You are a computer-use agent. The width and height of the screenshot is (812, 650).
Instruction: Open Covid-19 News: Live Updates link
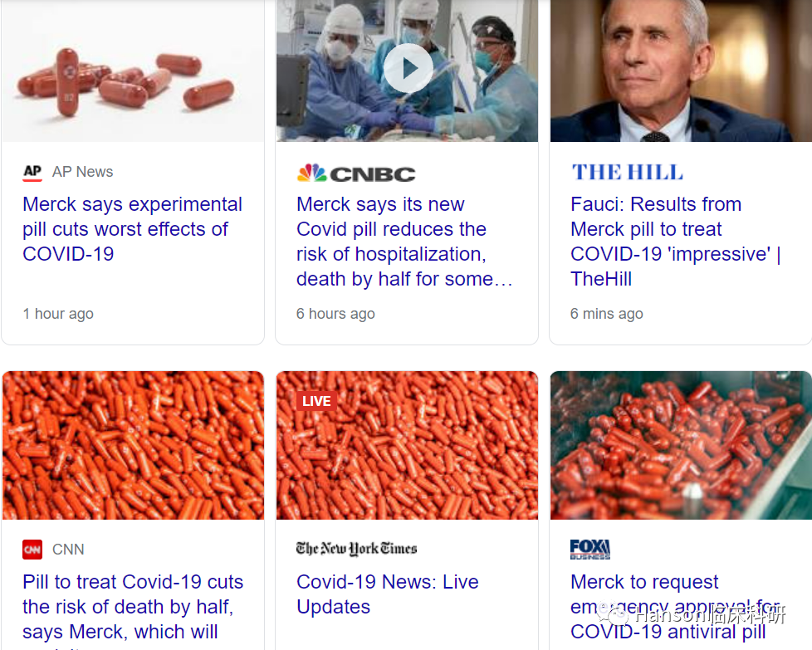(387, 594)
